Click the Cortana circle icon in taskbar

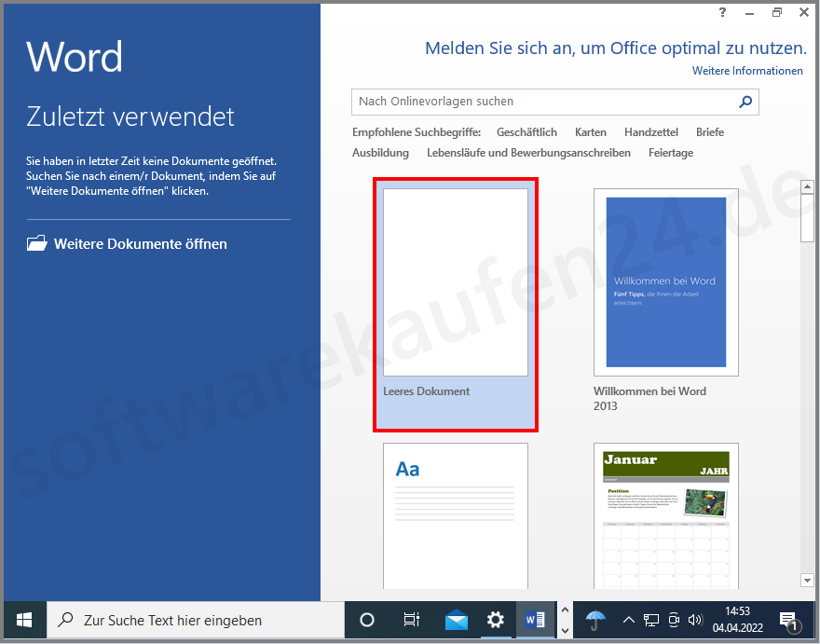[x=367, y=620]
